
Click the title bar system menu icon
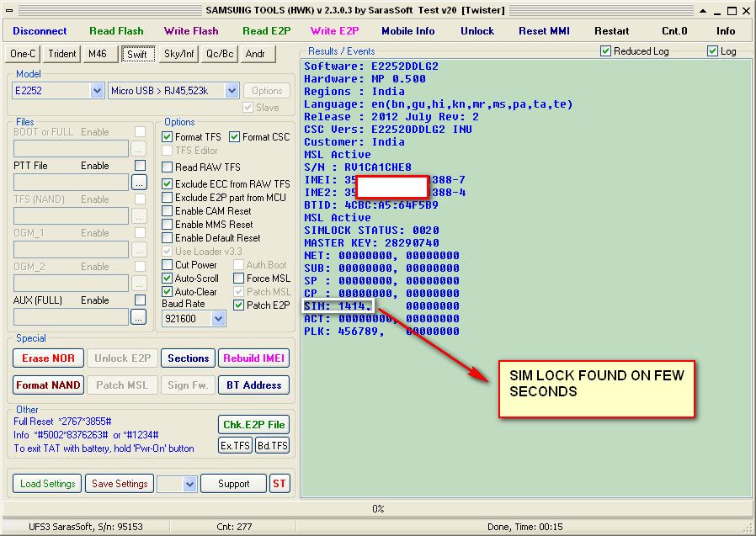9,10
